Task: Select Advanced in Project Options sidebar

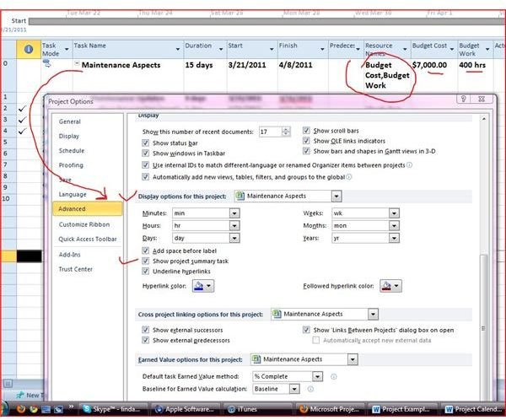Action: 88,208
